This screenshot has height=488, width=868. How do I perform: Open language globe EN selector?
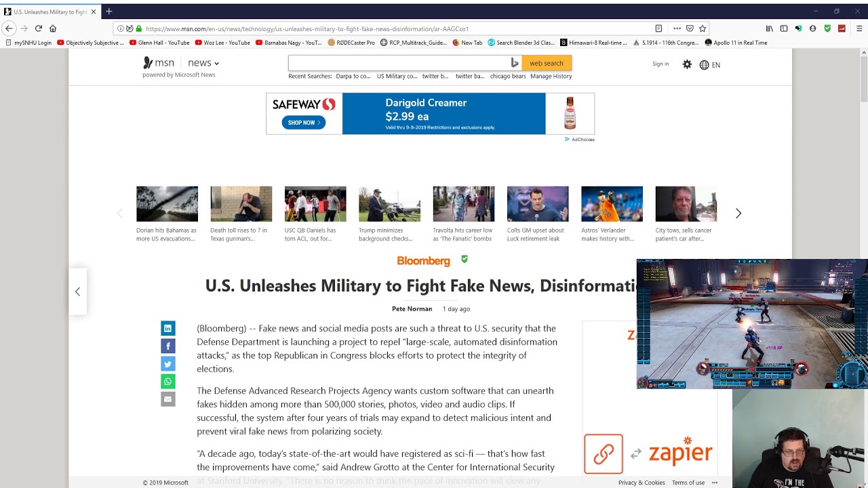710,65
